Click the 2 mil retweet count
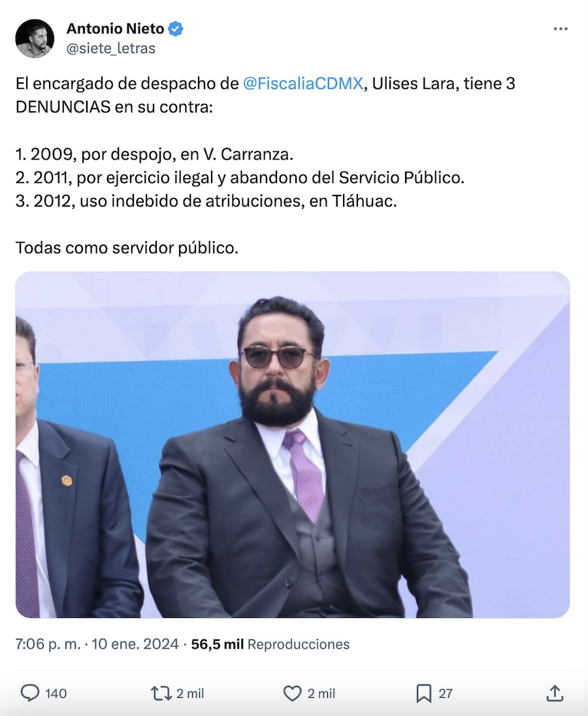 pyautogui.click(x=190, y=693)
